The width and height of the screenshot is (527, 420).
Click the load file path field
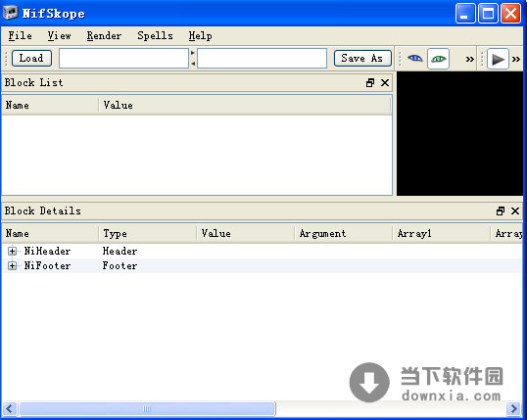click(x=123, y=59)
